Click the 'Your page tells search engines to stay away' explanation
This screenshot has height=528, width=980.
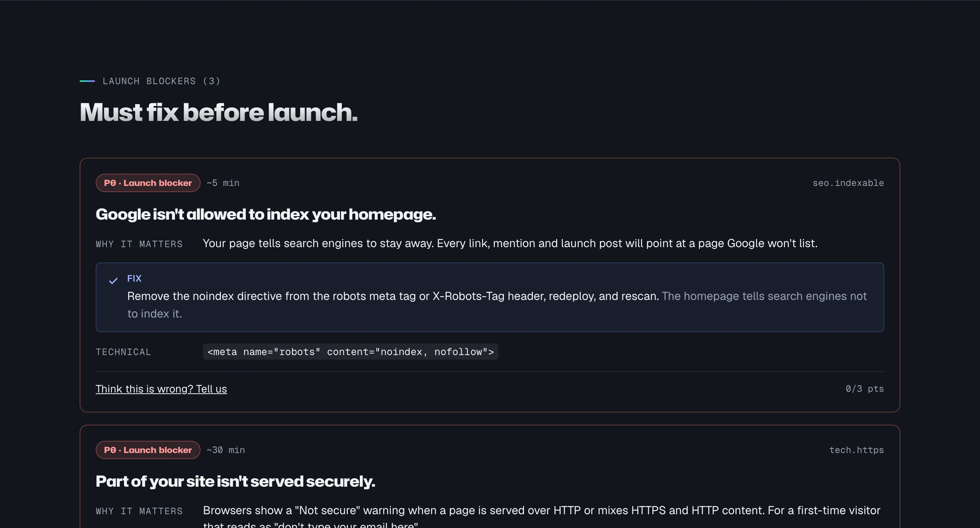click(x=510, y=243)
